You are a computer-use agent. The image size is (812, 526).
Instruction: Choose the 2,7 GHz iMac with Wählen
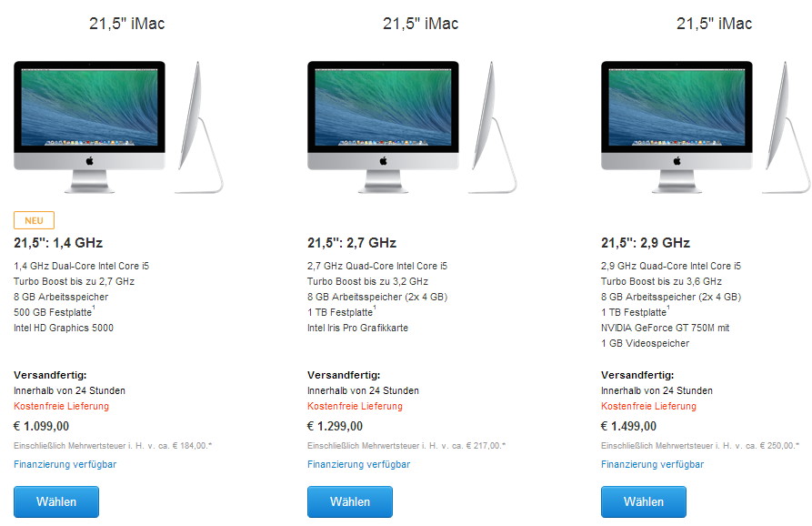(x=349, y=501)
